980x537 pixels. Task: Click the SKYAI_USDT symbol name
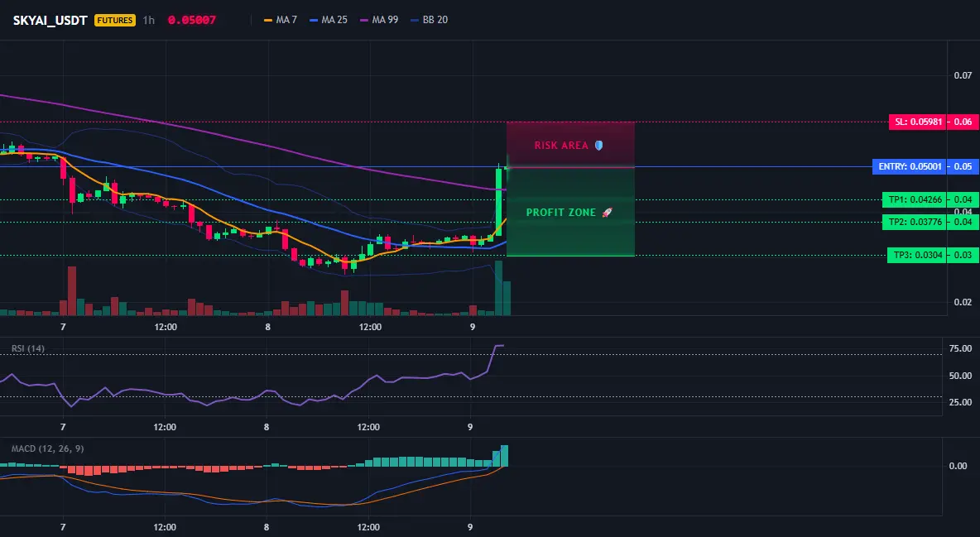pyautogui.click(x=50, y=20)
